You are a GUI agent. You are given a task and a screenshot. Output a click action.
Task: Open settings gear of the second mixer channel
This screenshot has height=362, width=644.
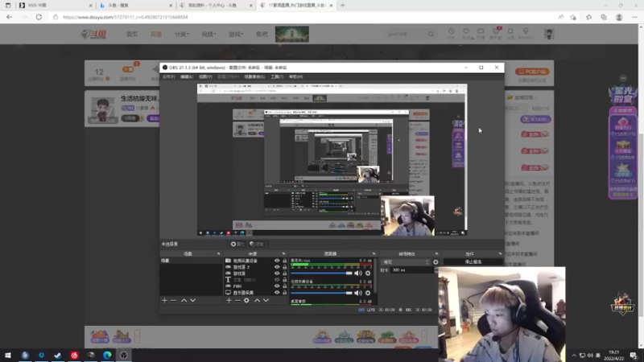click(368, 293)
